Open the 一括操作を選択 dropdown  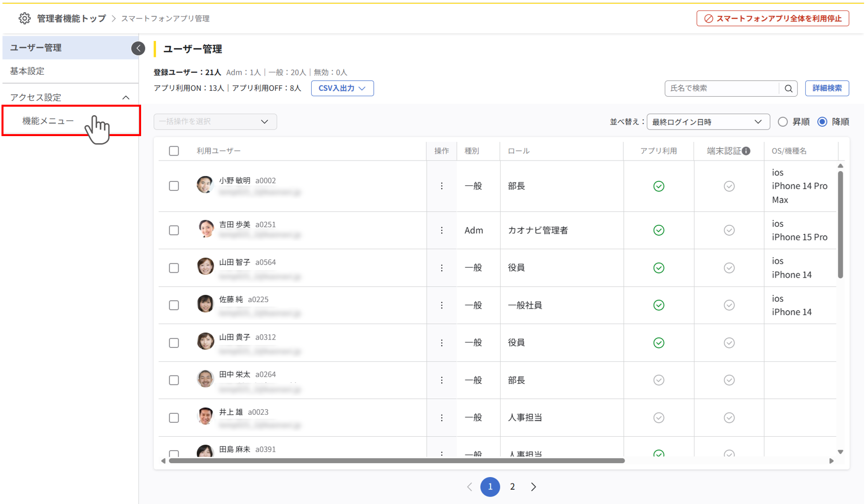click(x=215, y=122)
